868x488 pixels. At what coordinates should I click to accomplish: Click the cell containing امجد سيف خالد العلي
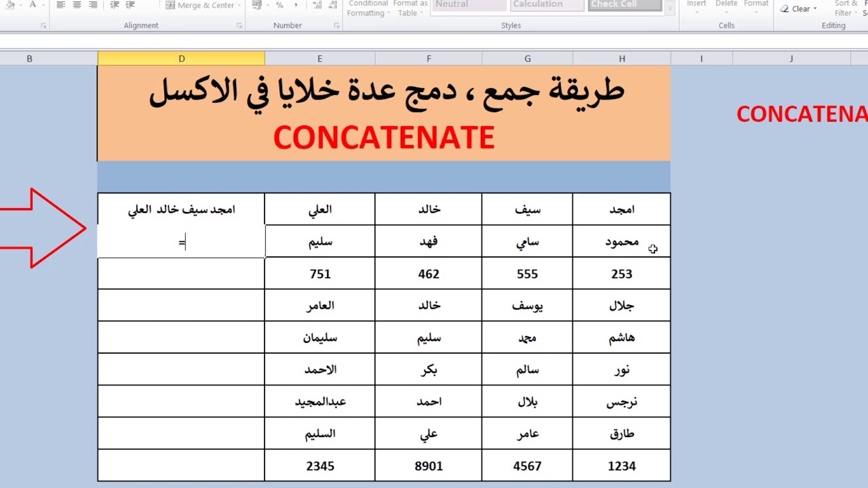click(x=181, y=209)
